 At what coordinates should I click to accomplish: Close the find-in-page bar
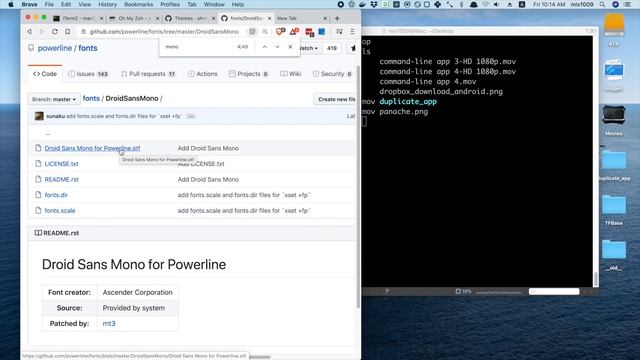[290, 47]
